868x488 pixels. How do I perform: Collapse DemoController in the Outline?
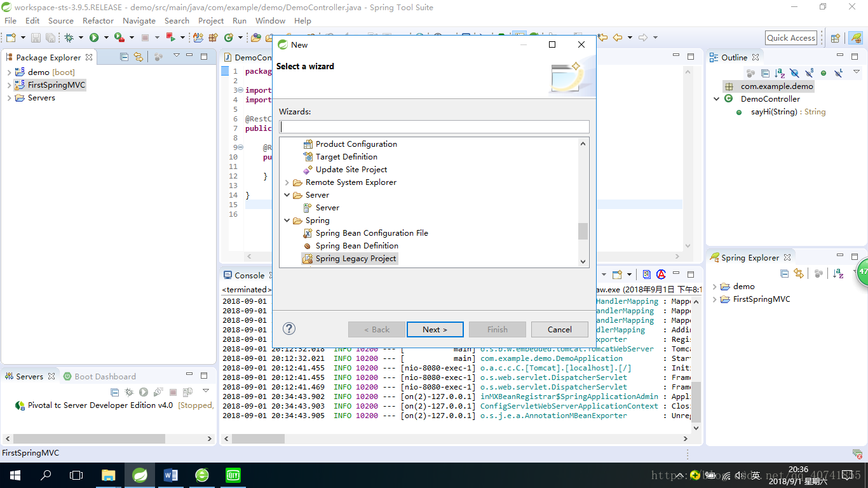(717, 99)
